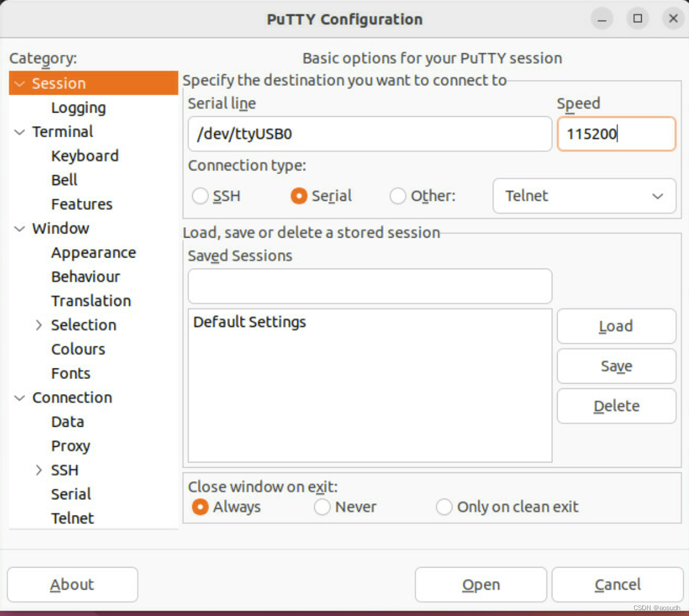Screen dimensions: 689x616
Task: Open the Bell settings
Action: (x=64, y=180)
